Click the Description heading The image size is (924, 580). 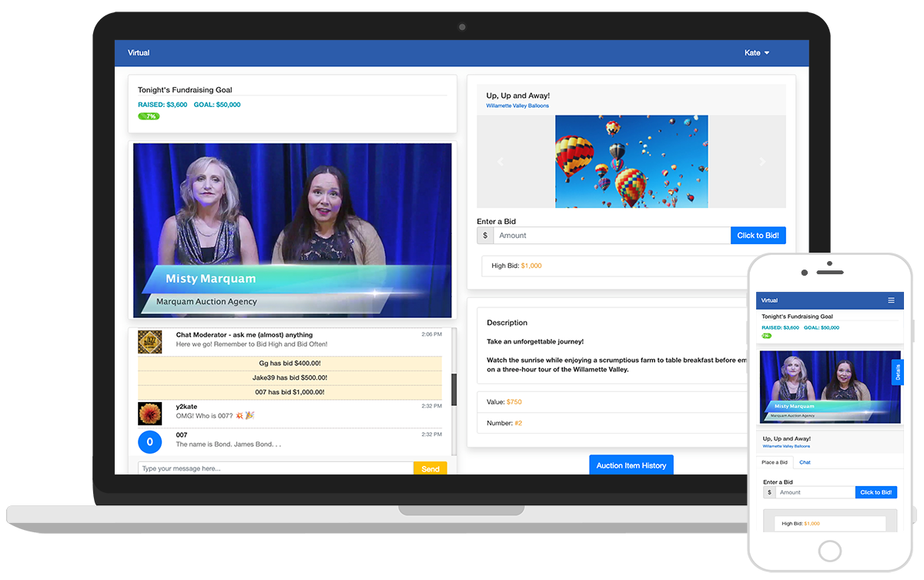click(507, 323)
